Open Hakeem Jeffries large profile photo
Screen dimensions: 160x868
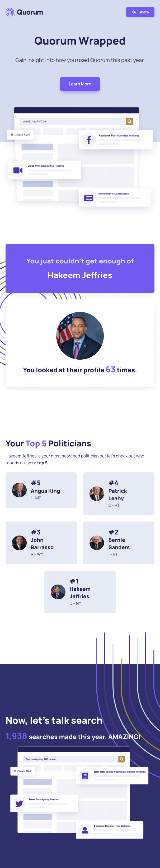[x=80, y=336]
